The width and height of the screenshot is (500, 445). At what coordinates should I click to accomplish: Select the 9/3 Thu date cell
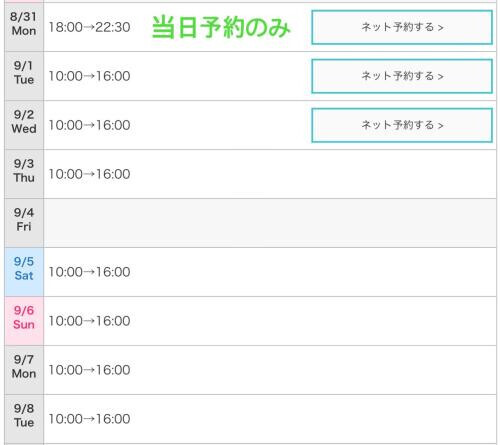[x=24, y=174]
